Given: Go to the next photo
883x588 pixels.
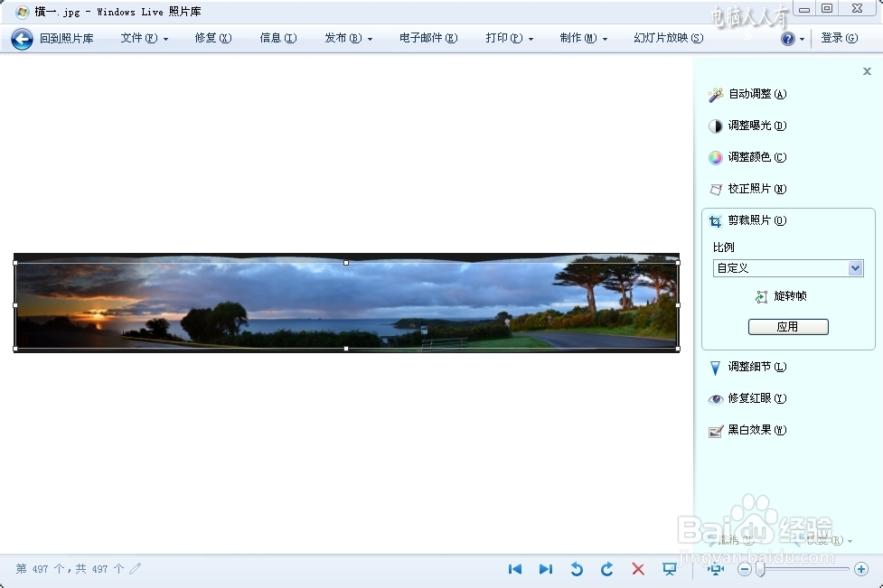Looking at the screenshot, I should [x=546, y=569].
